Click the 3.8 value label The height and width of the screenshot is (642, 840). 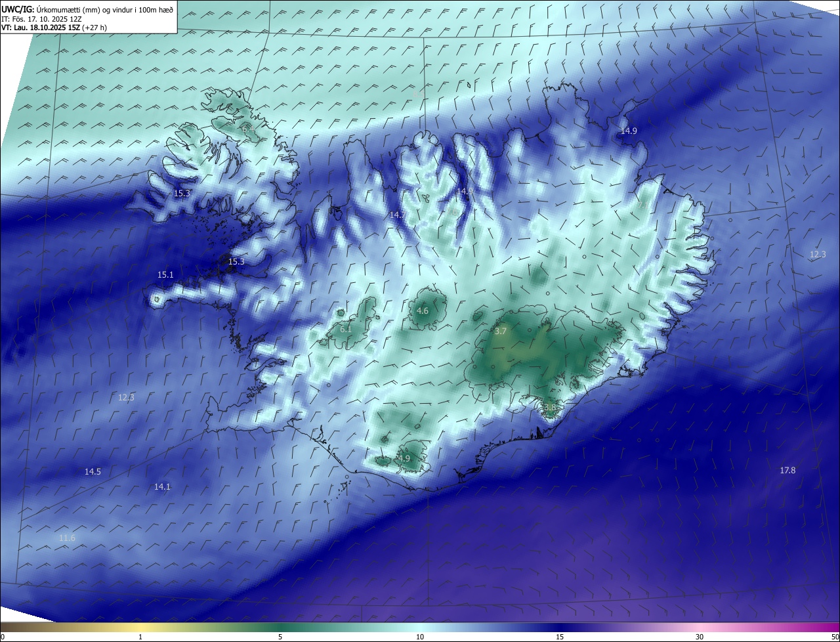coord(550,408)
